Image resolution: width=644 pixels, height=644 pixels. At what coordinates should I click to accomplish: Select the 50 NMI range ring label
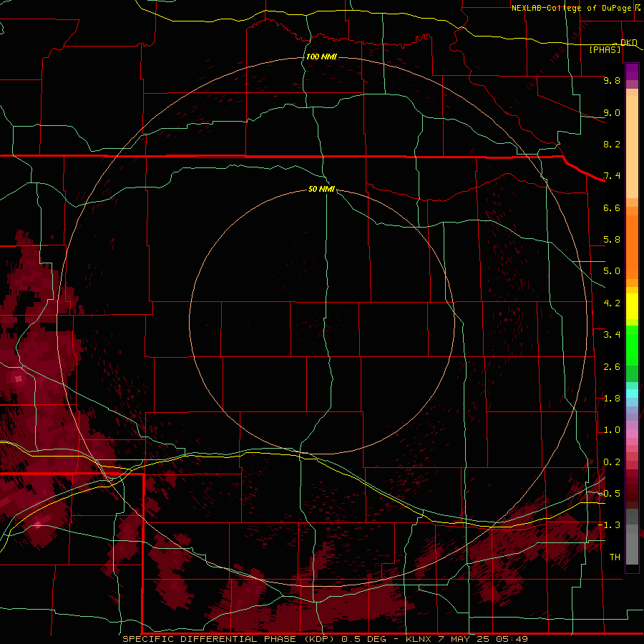tap(321, 189)
